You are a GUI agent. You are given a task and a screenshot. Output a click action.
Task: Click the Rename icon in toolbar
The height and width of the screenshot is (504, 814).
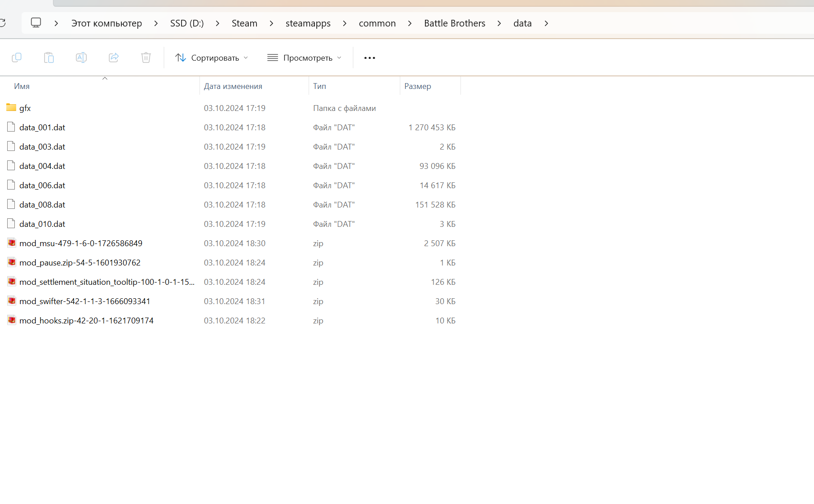[81, 57]
